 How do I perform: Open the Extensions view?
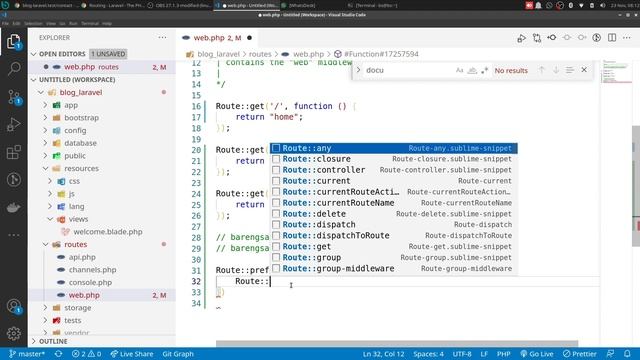[x=13, y=152]
